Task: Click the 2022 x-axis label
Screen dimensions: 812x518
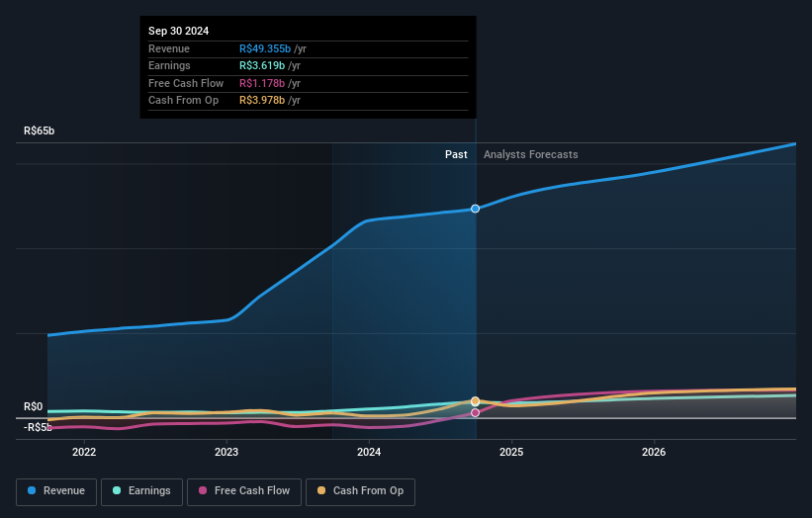Action: (x=84, y=452)
